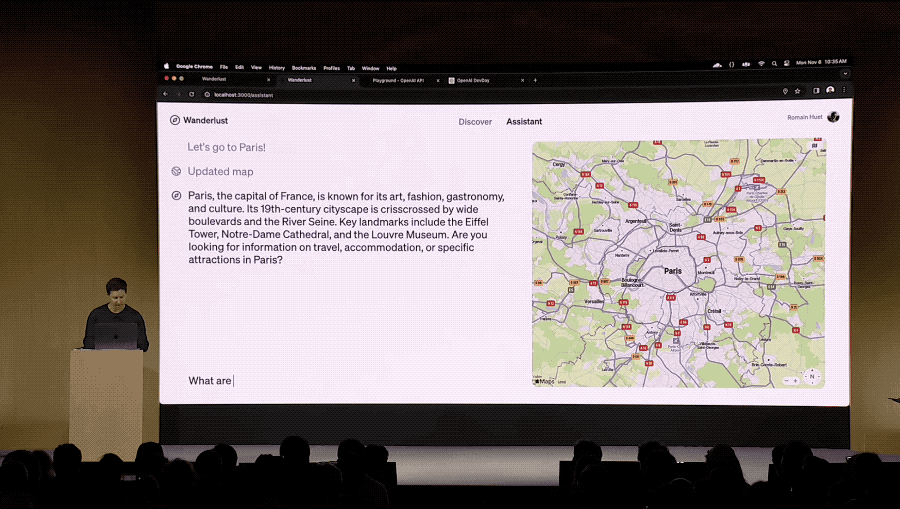Expand the Chrome tab search chevron
The image size is (900, 509).
coord(845,74)
